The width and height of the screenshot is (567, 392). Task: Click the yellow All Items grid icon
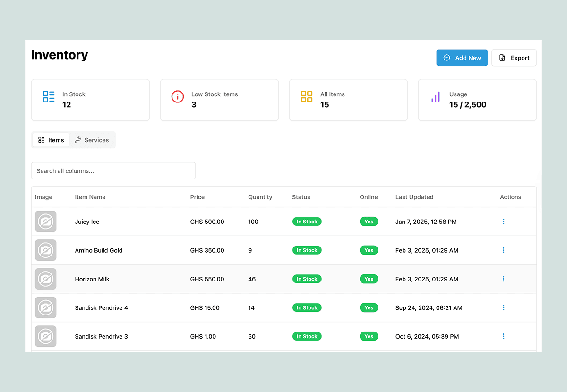(307, 97)
